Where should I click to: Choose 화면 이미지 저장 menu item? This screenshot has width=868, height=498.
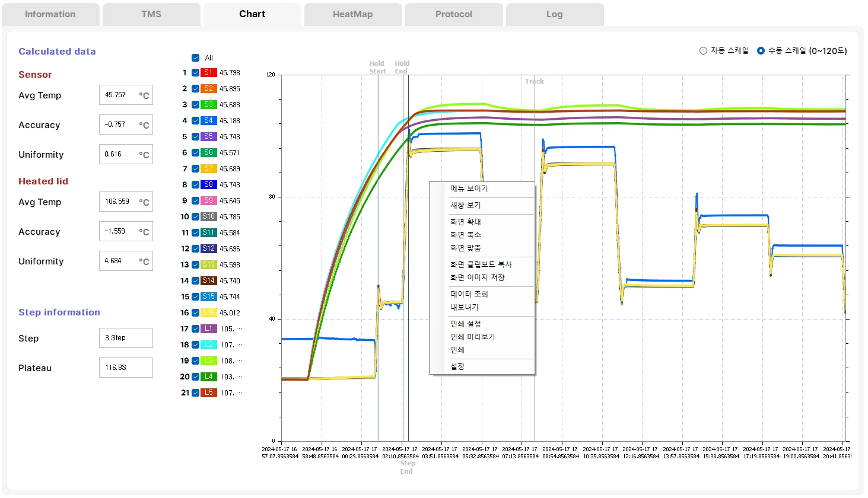pos(482,278)
